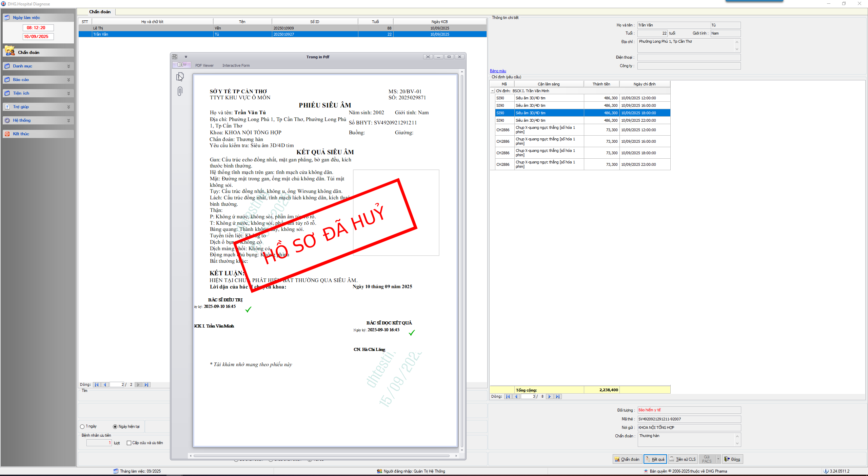Jump to first patient record
Viewport: 868px width, 476px height.
pyautogui.click(x=97, y=384)
